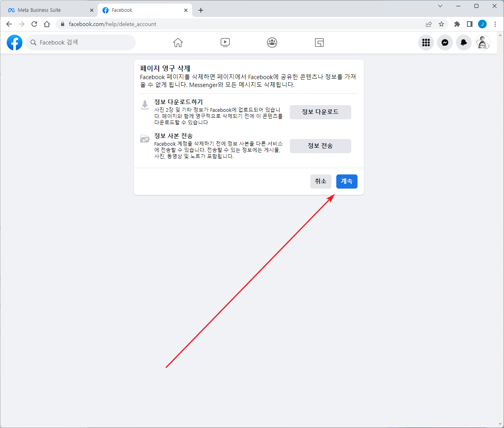Click the folder transfer icon beside 정보 사본 전송
This screenshot has width=504, height=428.
(x=145, y=139)
